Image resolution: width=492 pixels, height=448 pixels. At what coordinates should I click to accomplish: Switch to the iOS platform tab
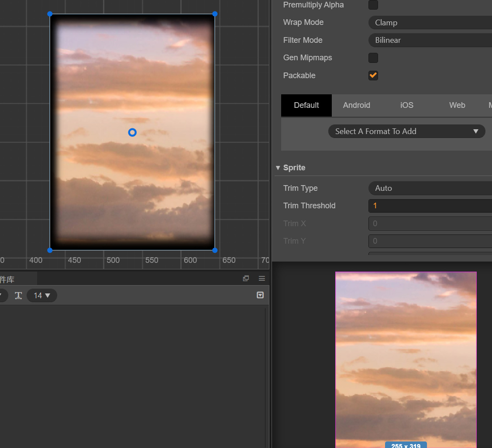406,105
